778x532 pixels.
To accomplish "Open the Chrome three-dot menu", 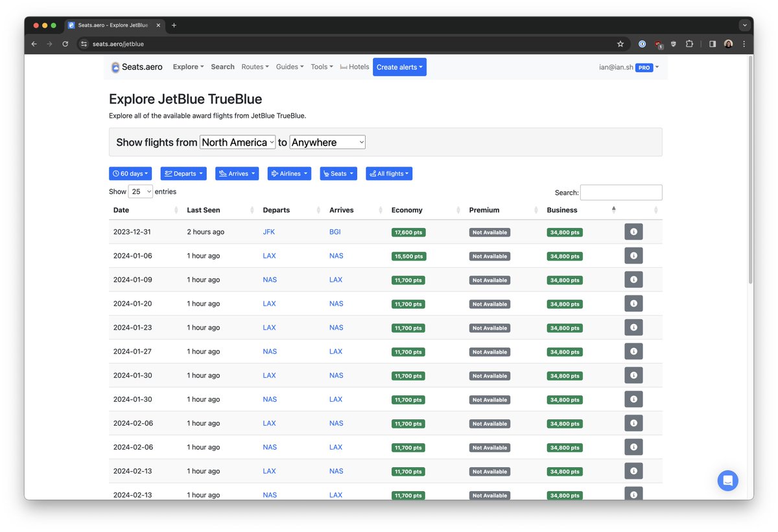I will coord(744,44).
